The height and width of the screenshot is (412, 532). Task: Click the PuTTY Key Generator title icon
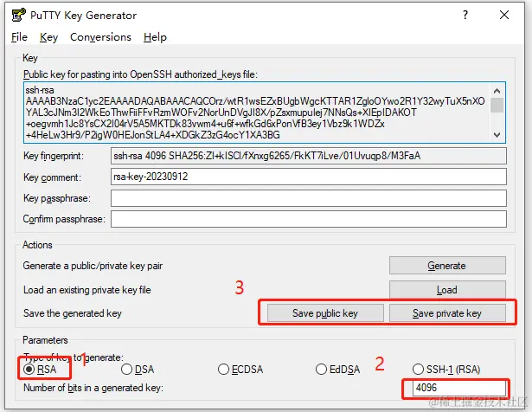(18, 16)
